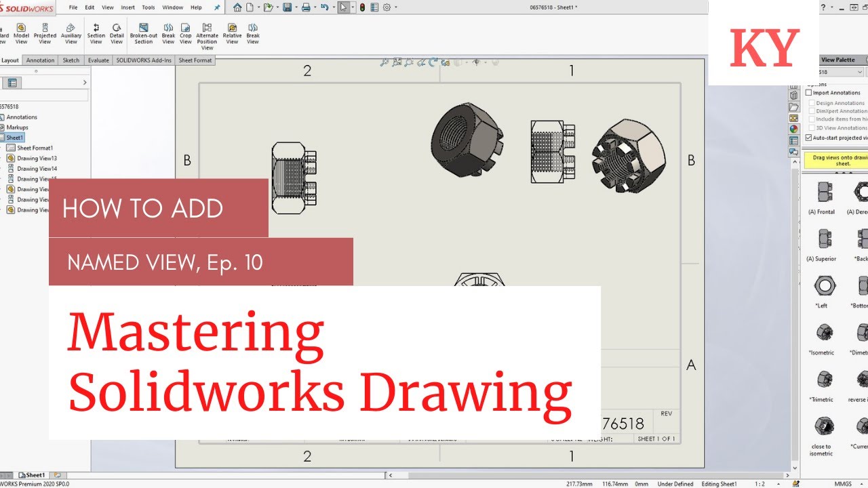Image resolution: width=868 pixels, height=488 pixels.
Task: Start a Section View
Action: (96, 33)
